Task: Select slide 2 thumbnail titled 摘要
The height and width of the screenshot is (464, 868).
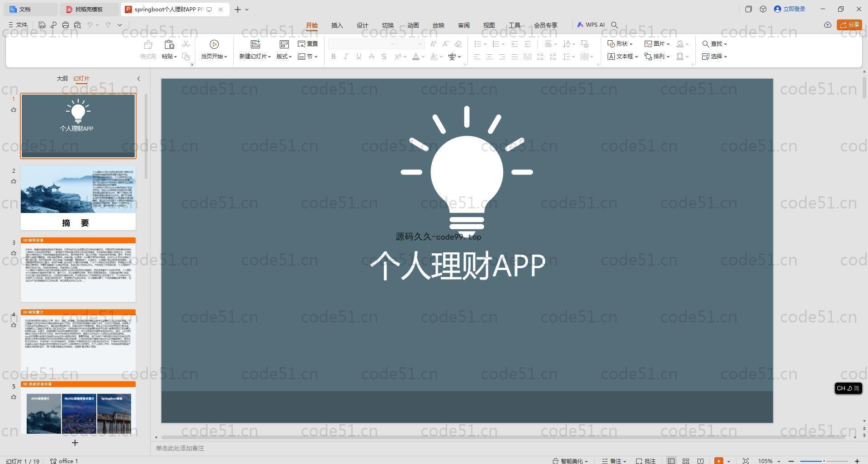Action: [x=78, y=198]
